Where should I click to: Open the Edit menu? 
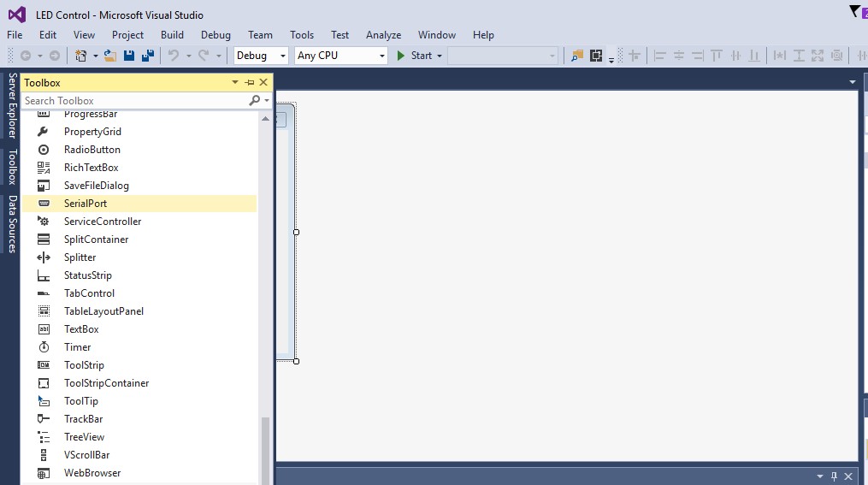(x=48, y=35)
